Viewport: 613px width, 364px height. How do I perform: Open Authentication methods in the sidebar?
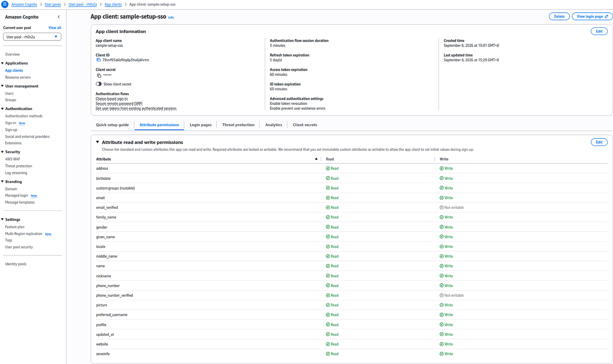(x=24, y=116)
